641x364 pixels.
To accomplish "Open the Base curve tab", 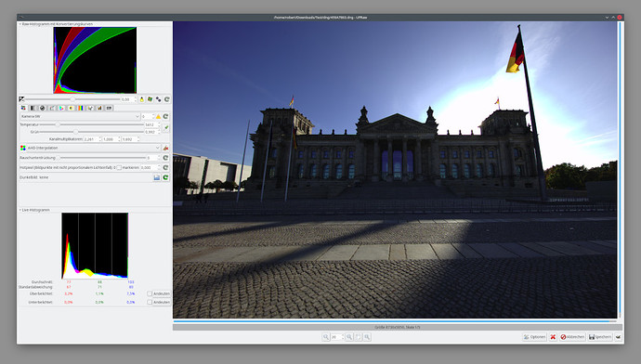I will (x=52, y=108).
